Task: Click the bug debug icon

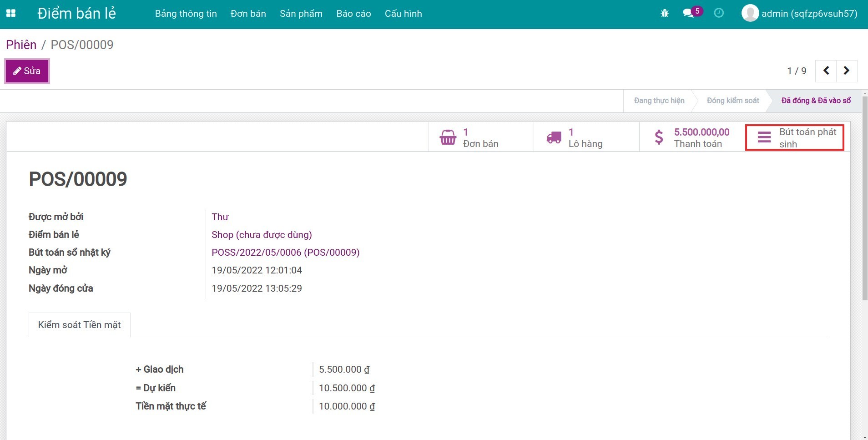Action: click(x=665, y=14)
